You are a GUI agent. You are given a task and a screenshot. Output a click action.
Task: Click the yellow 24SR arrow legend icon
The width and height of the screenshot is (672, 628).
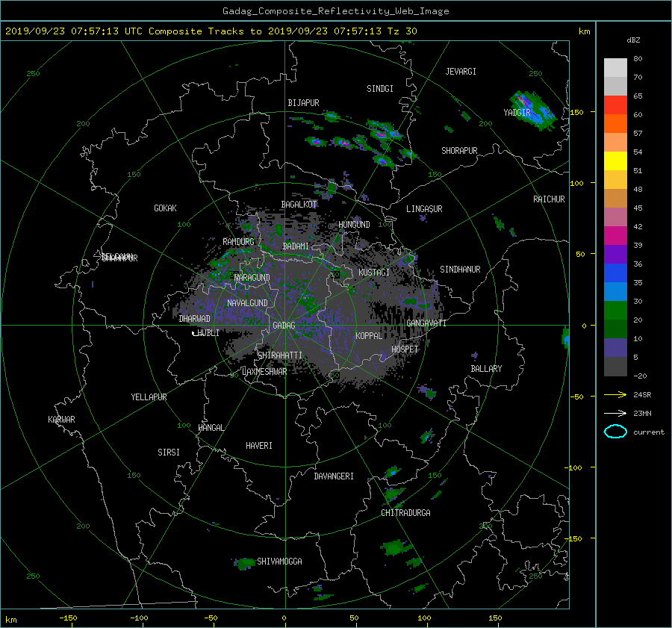coord(615,394)
